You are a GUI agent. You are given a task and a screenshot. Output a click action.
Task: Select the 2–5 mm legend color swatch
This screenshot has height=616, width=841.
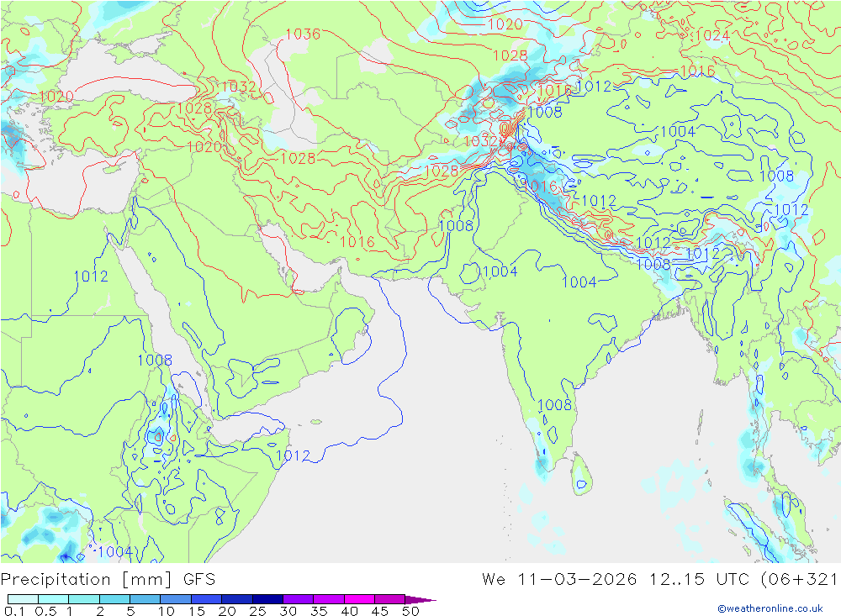pos(114,599)
